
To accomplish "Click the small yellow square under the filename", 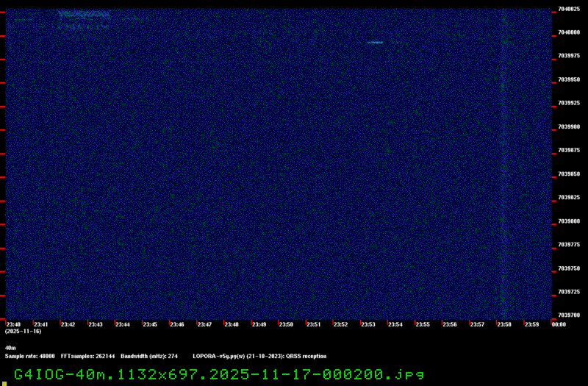I will pos(4,384).
